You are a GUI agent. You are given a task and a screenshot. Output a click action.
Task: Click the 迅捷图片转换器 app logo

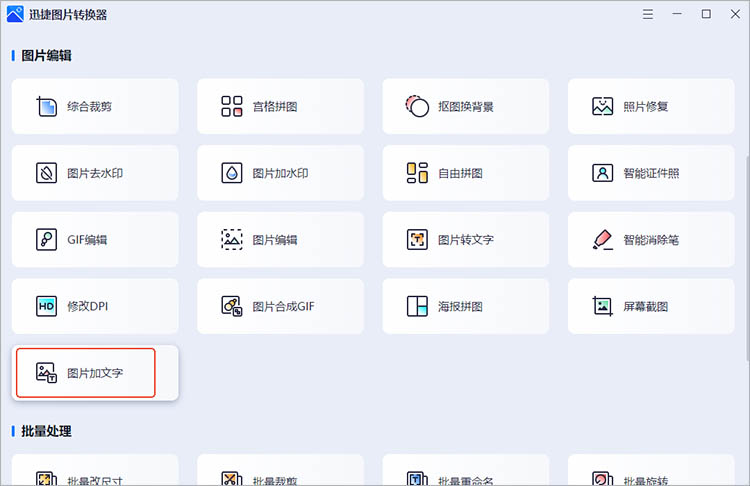click(15, 14)
